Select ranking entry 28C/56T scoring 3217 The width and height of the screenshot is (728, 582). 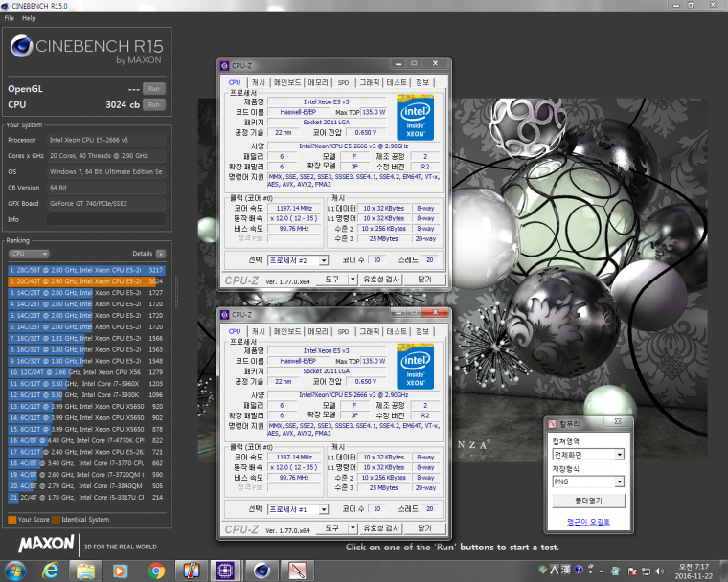[x=86, y=270]
